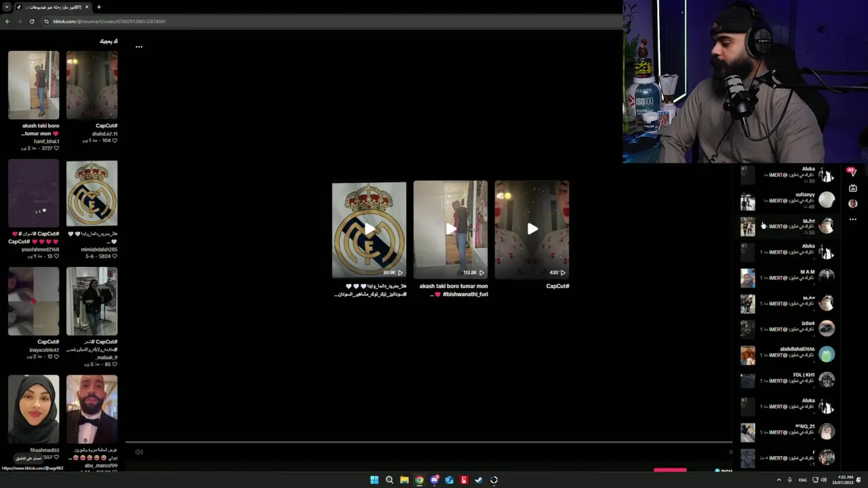The height and width of the screenshot is (488, 868).
Task: Open volume control in system tray
Action: (823, 480)
